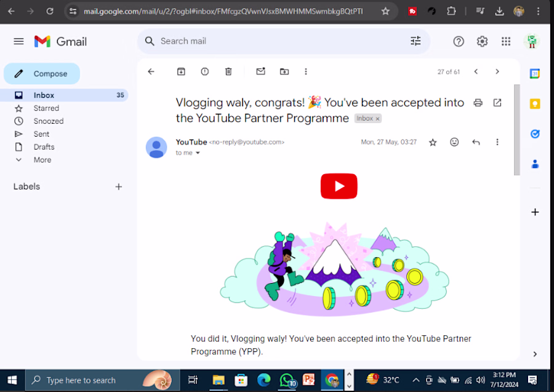Open WhatsApp from taskbar

287,380
